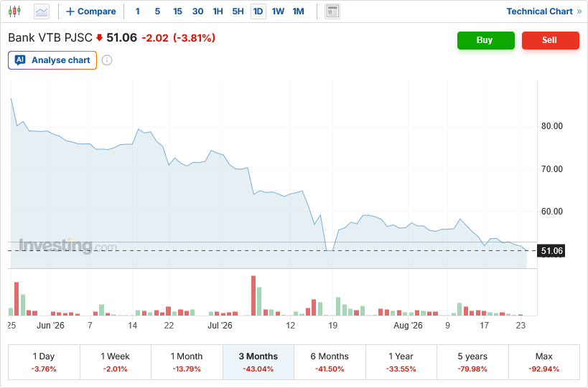
Task: Select the 1 Year range tab
Action: tap(401, 362)
